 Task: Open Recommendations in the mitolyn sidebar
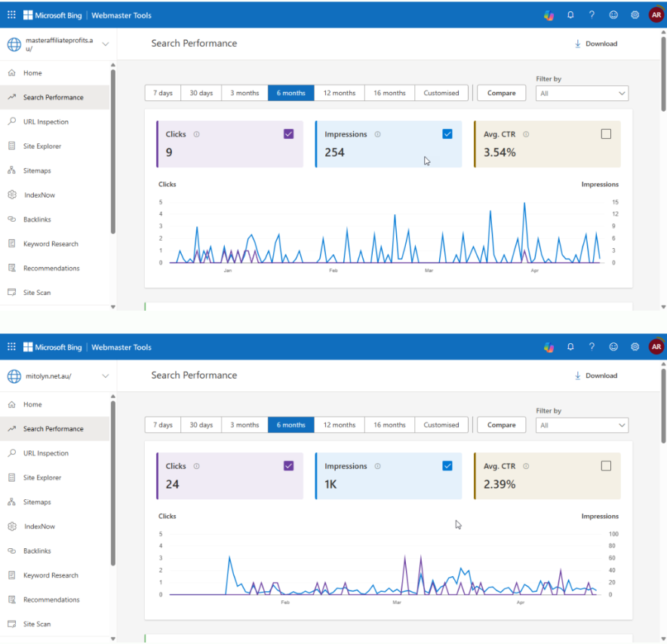pos(54,600)
